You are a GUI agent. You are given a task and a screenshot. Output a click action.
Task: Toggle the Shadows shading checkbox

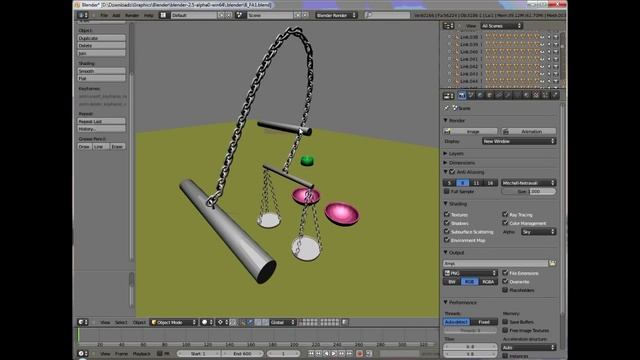pos(447,223)
